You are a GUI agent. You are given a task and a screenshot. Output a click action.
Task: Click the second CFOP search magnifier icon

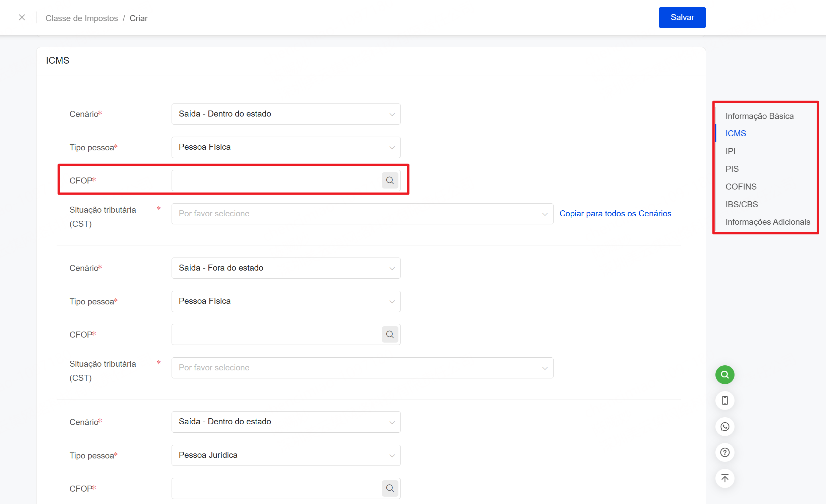click(x=389, y=334)
